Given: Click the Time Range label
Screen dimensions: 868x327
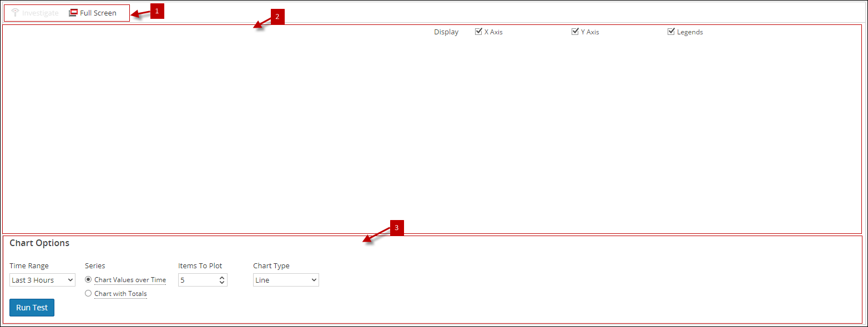Looking at the screenshot, I should point(29,266).
